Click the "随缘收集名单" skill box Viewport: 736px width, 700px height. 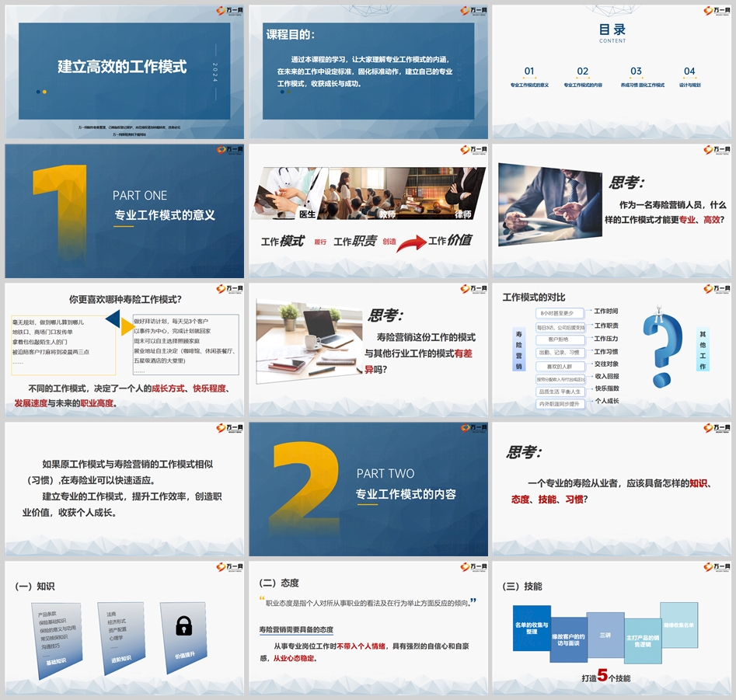pyautogui.click(x=678, y=625)
